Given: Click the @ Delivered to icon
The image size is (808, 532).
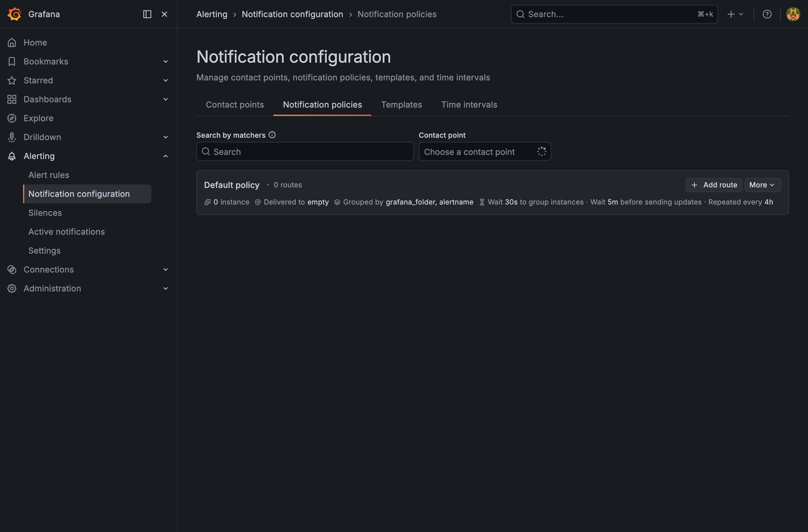Looking at the screenshot, I should [258, 202].
